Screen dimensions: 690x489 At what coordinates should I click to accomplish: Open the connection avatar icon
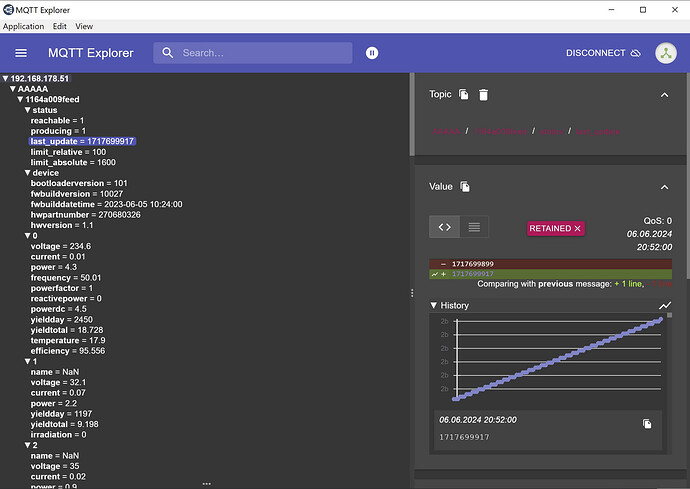click(666, 53)
